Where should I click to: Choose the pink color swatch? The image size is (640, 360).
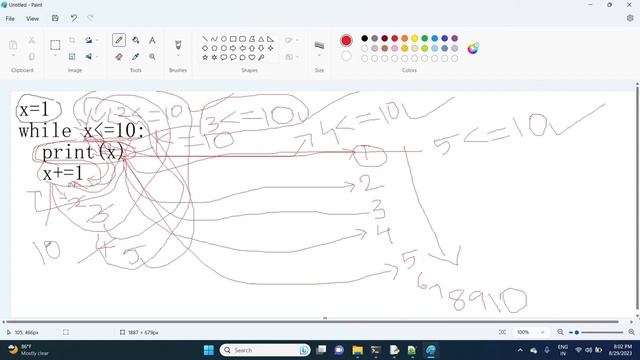(395, 48)
